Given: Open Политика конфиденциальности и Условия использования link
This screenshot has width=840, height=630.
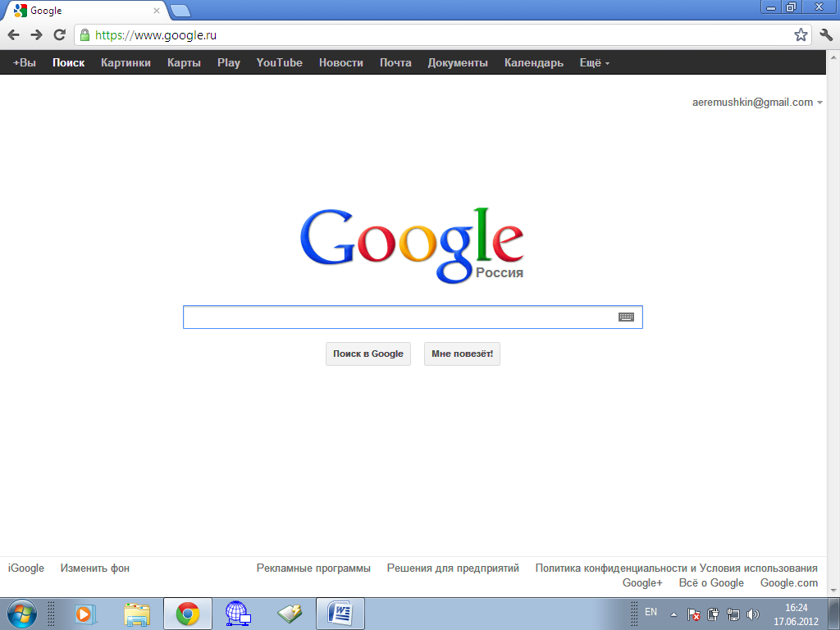Looking at the screenshot, I should pos(676,568).
